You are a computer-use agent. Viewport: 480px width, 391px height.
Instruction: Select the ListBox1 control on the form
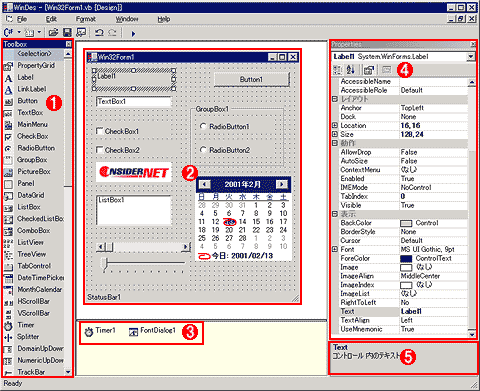tap(134, 210)
